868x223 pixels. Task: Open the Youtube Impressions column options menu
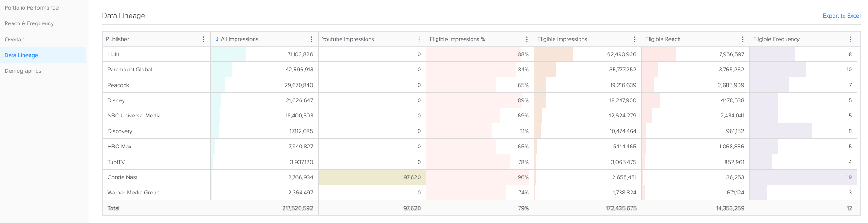[x=419, y=39]
